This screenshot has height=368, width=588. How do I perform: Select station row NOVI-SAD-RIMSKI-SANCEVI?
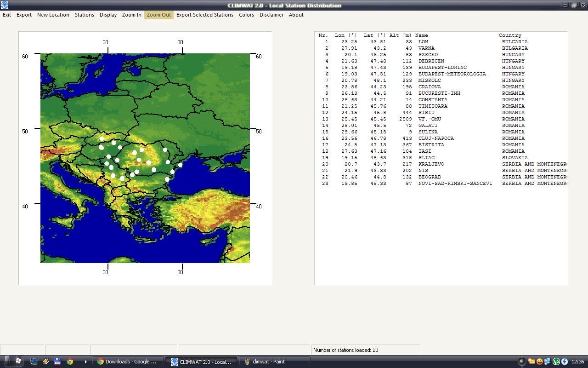(441, 183)
